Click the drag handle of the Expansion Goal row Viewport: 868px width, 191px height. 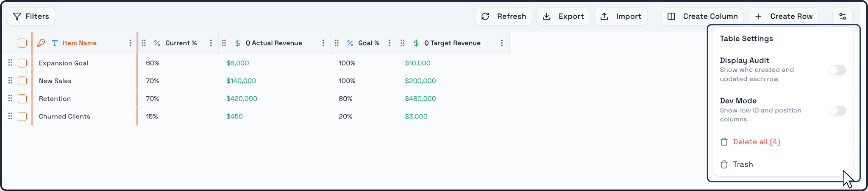tap(10, 63)
